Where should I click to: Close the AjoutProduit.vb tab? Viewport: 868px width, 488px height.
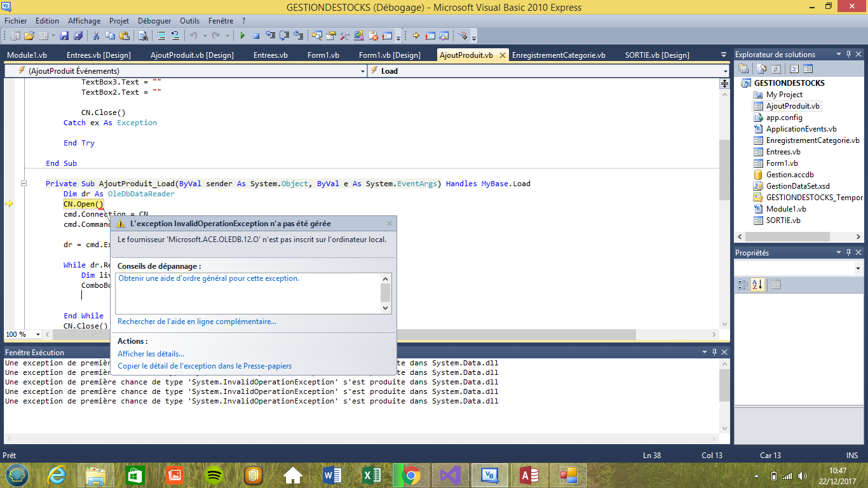[502, 55]
